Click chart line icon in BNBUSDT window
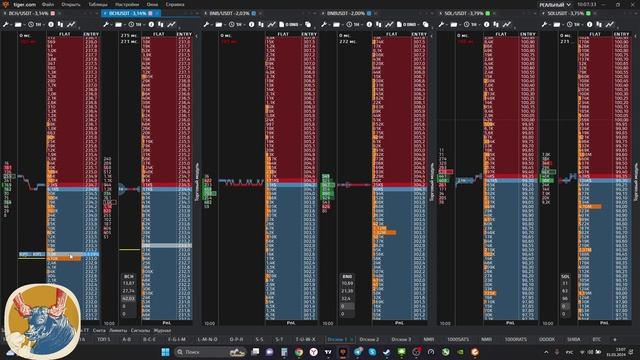This screenshot has width=640, height=360. (389, 24)
